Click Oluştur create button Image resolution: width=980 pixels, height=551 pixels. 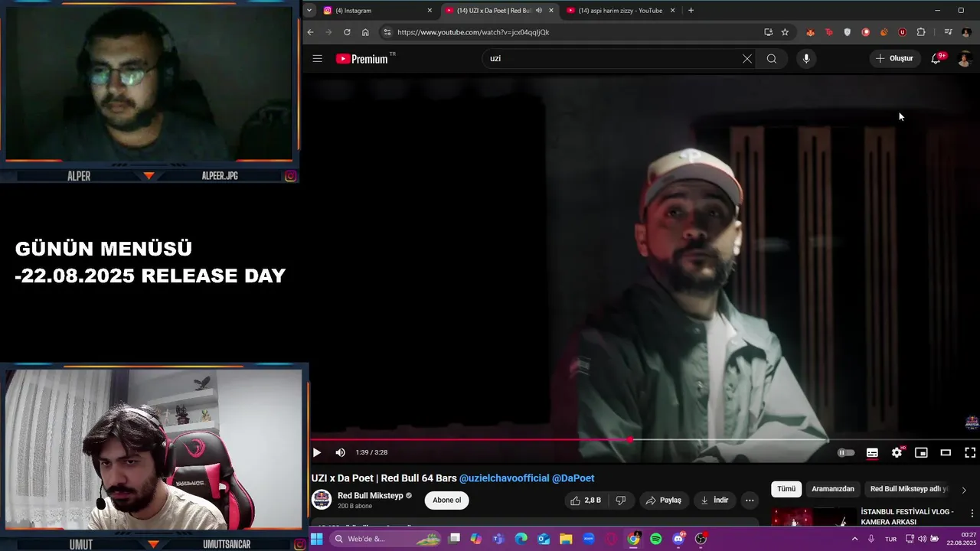(x=894, y=58)
